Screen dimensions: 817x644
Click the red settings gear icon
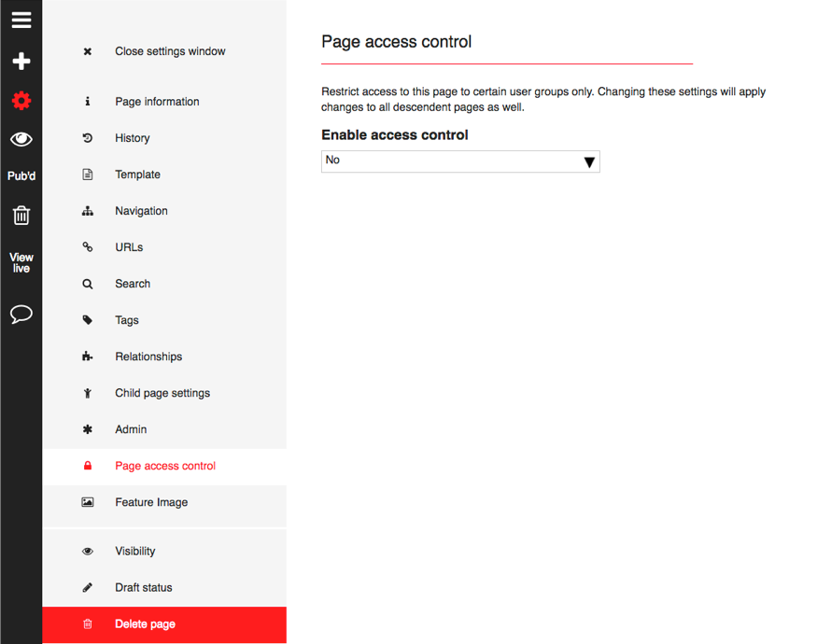(21, 100)
